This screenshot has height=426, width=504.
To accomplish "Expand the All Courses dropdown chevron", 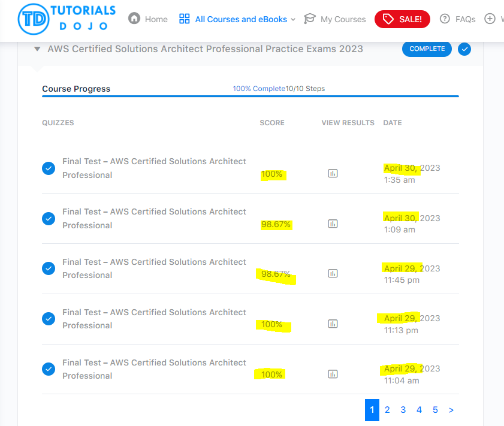I will click(293, 20).
